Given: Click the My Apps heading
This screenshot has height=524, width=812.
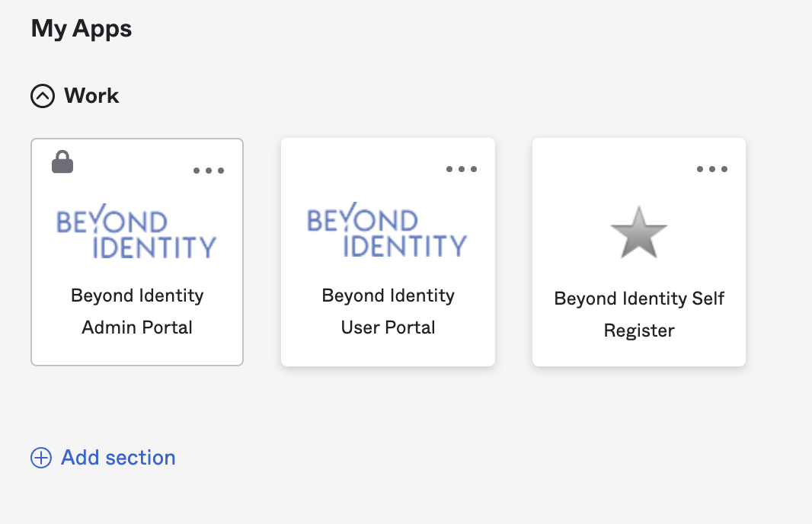Looking at the screenshot, I should point(82,28).
